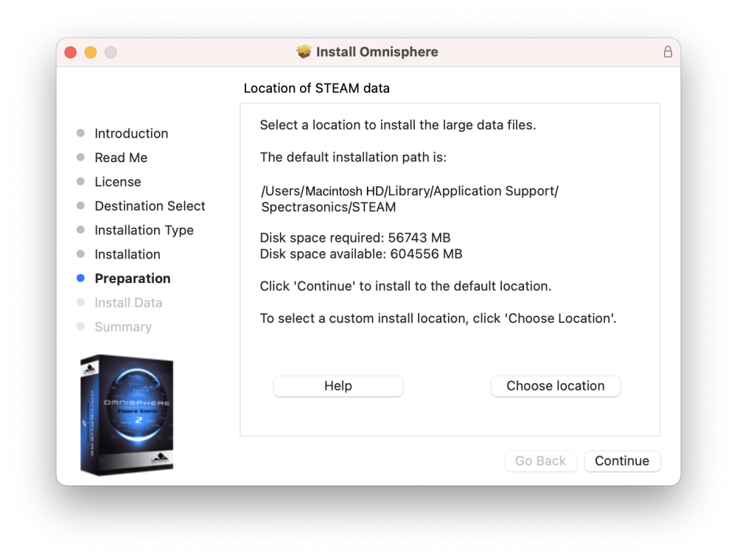
Task: Click the installer package icon in the title bar
Action: 304,52
